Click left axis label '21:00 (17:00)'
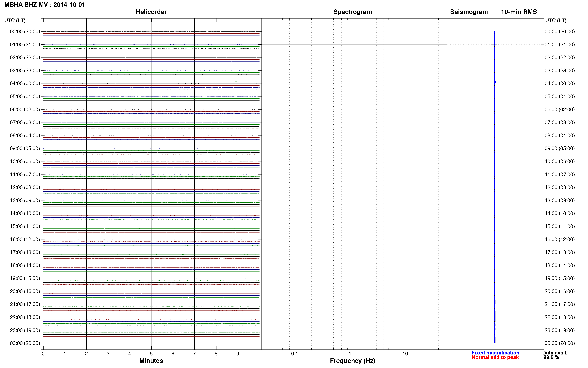The image size is (588, 368). [25, 304]
